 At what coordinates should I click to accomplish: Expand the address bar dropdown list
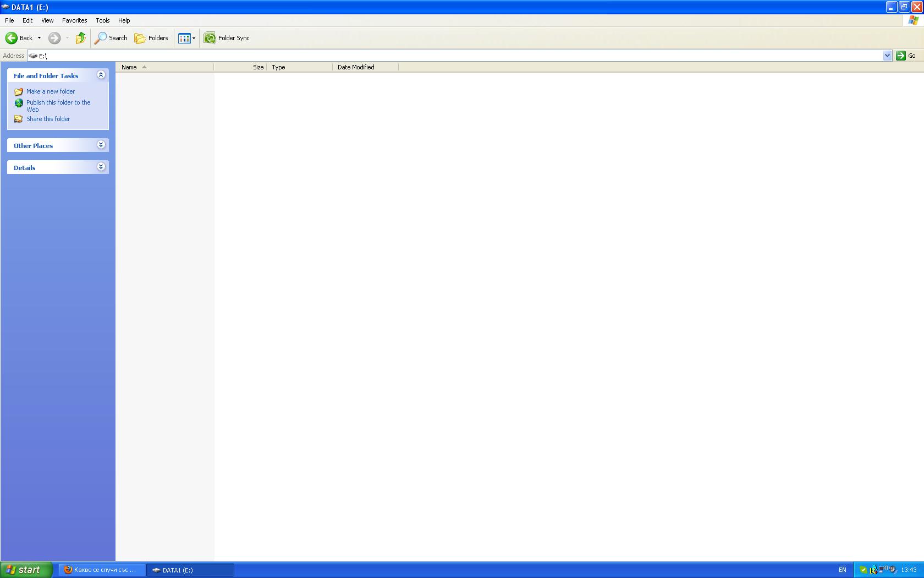click(887, 56)
